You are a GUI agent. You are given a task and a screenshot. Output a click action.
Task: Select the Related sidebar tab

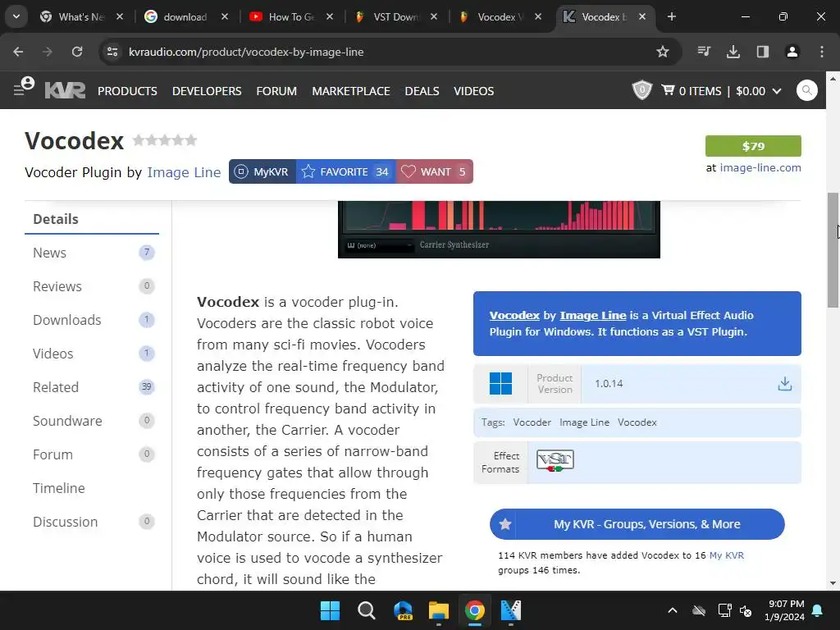pos(92,387)
